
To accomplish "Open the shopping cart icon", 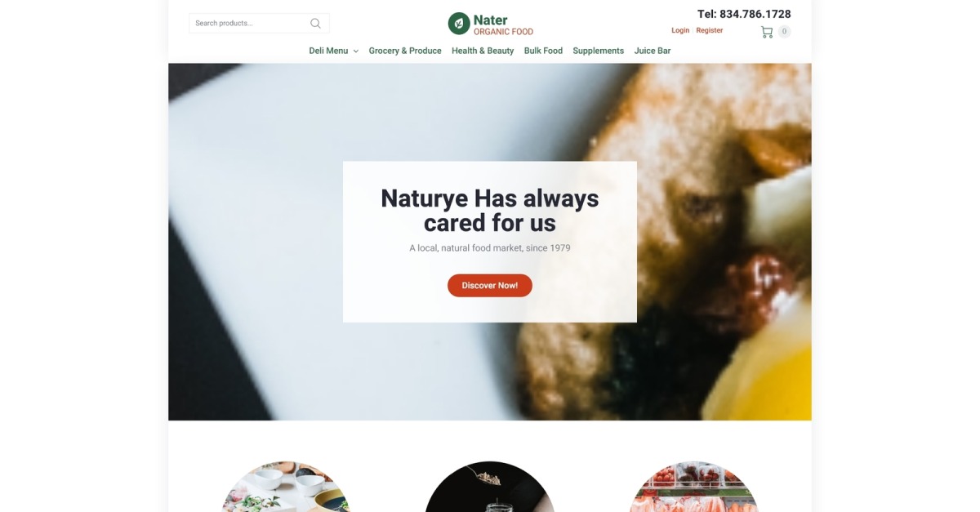I will (x=767, y=32).
